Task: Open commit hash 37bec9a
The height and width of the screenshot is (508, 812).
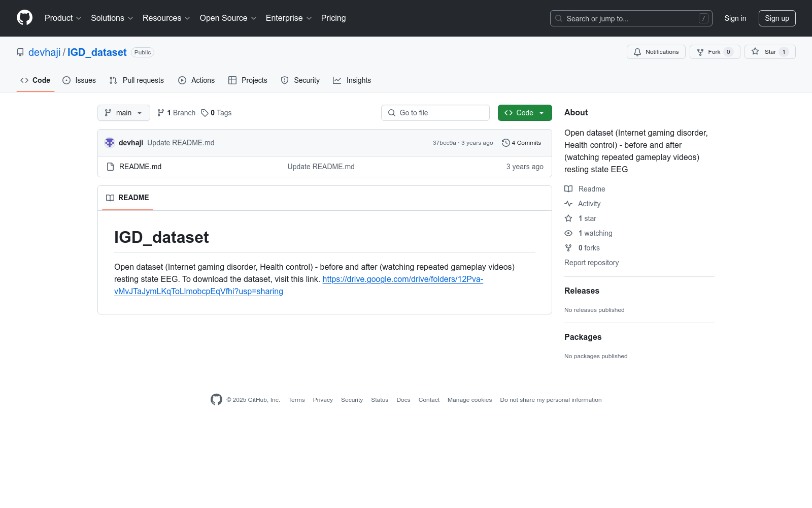Action: click(445, 143)
